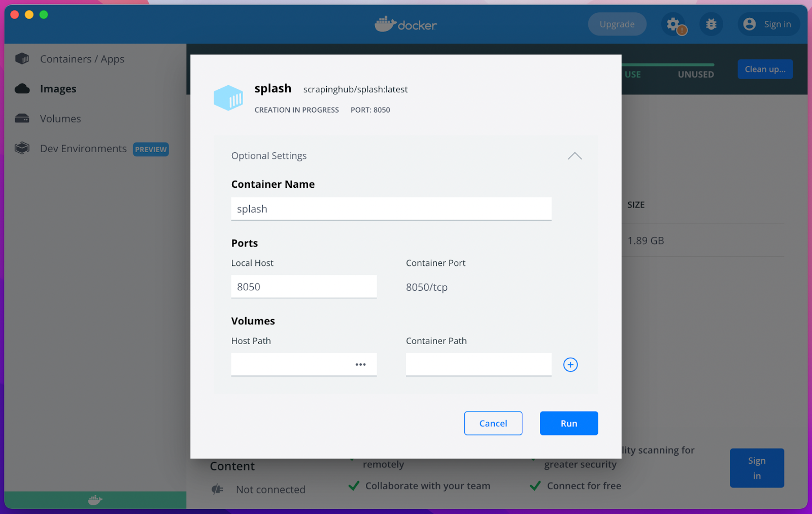Click the green maximize window button

[x=44, y=15]
